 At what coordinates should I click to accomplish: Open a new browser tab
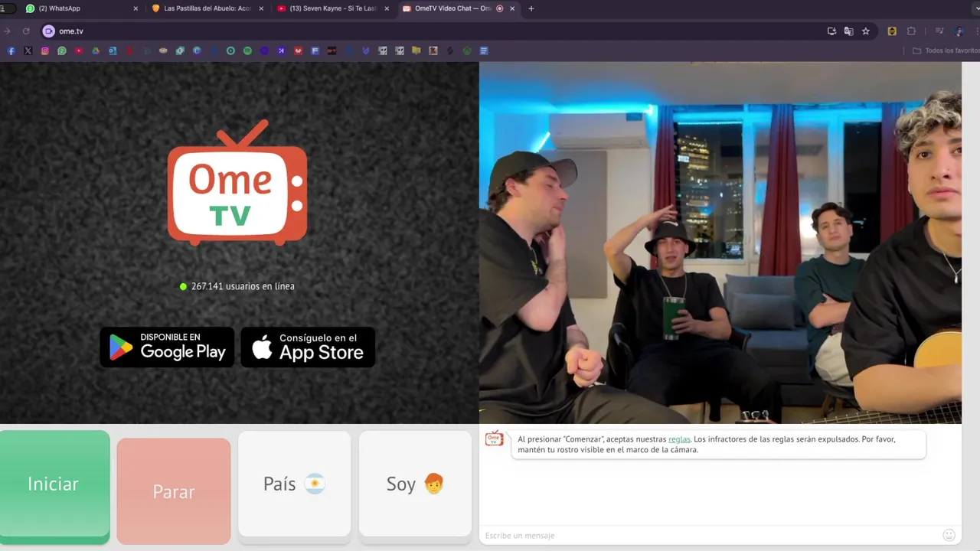pyautogui.click(x=531, y=8)
